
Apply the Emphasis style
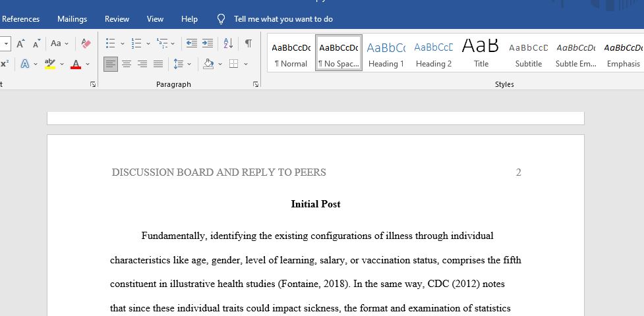(x=623, y=54)
